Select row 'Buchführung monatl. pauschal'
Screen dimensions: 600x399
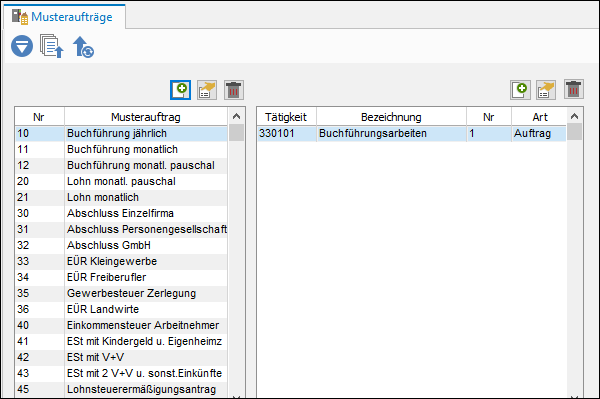[121, 165]
